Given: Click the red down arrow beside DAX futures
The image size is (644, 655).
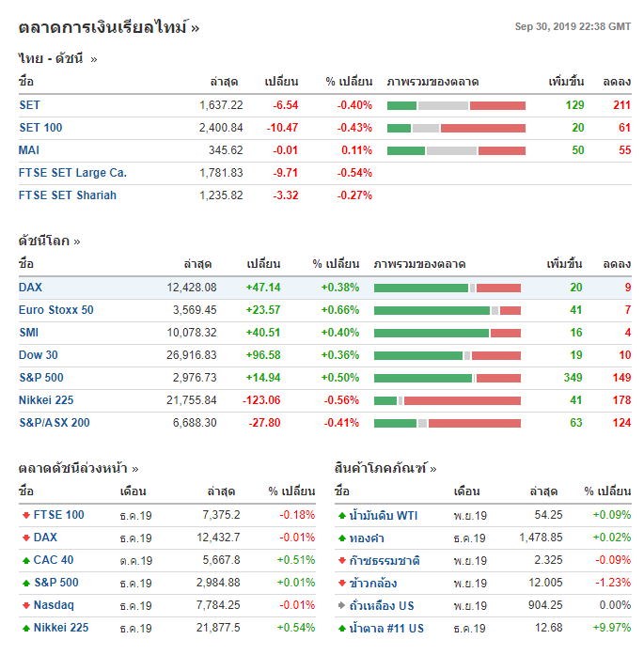Looking at the screenshot, I should [25, 538].
